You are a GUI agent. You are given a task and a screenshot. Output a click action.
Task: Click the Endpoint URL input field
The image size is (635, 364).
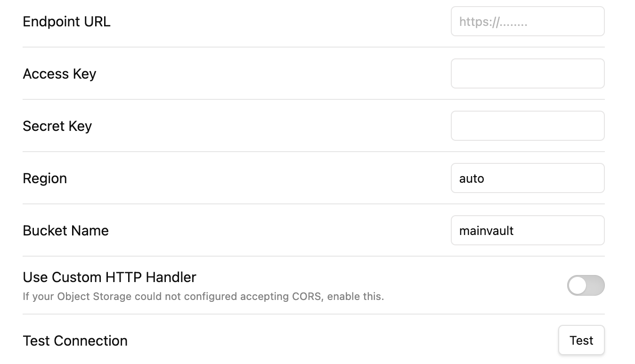point(527,22)
